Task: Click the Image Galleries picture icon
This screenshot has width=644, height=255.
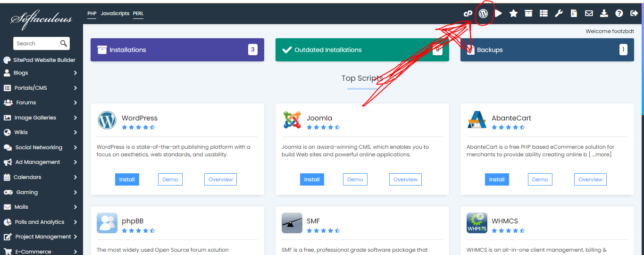Action: click(7, 118)
